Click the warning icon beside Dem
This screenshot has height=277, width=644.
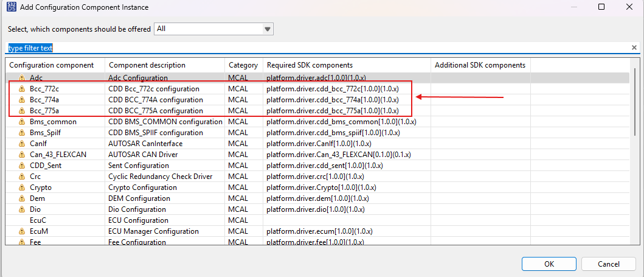pos(22,198)
